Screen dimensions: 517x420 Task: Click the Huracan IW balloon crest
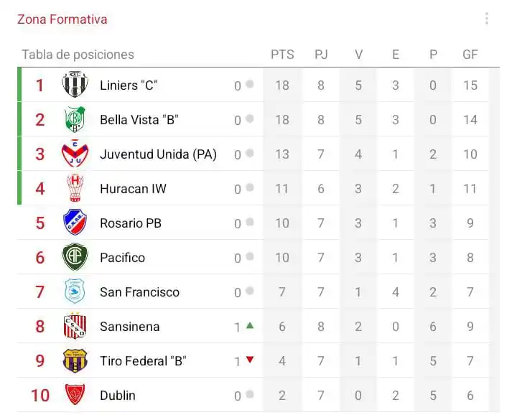tap(75, 188)
